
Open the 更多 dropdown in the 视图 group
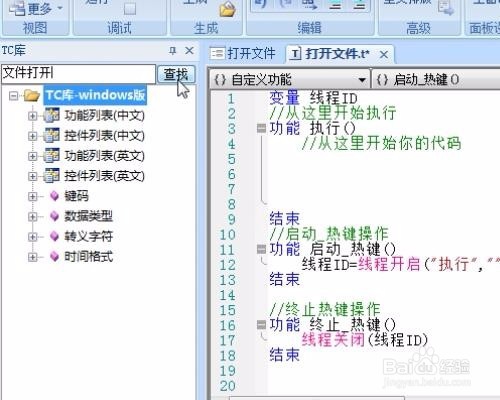point(36,9)
